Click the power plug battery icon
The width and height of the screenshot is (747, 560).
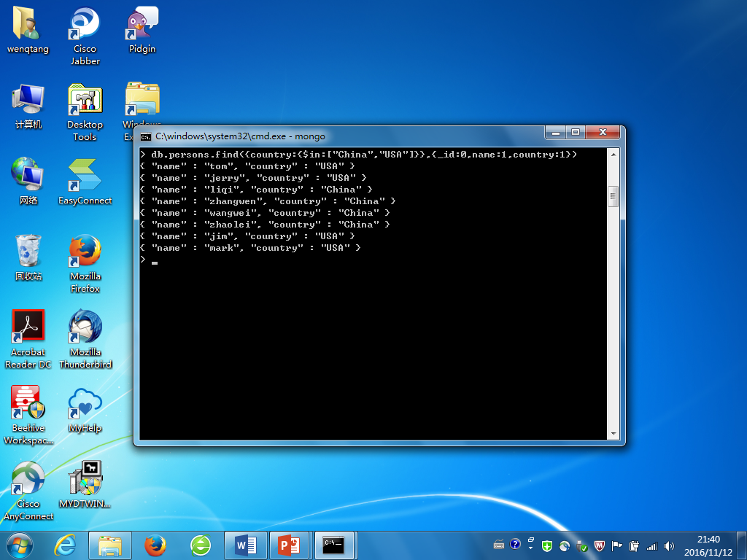coord(634,546)
